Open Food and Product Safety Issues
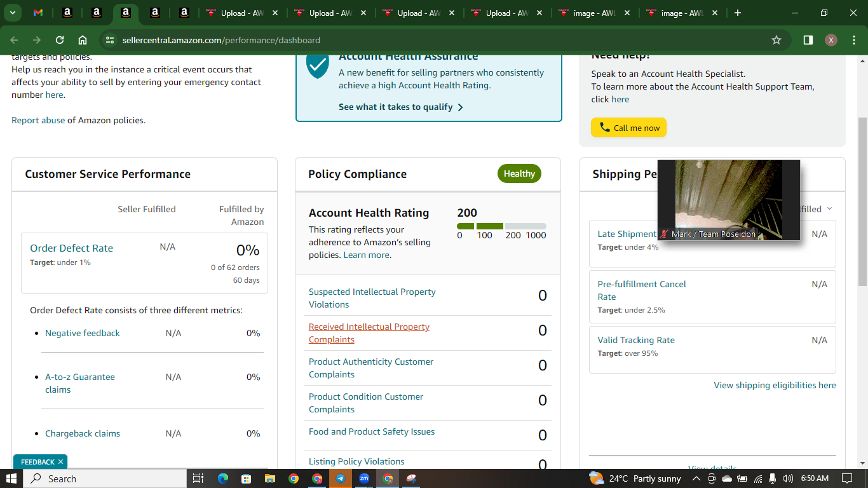 pyautogui.click(x=372, y=431)
